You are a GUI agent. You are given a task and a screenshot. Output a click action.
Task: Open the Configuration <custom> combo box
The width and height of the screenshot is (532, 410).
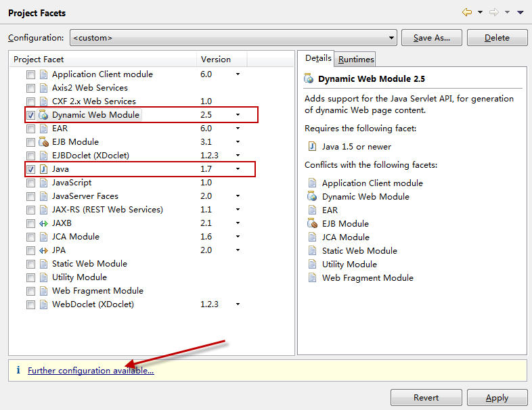(x=234, y=38)
